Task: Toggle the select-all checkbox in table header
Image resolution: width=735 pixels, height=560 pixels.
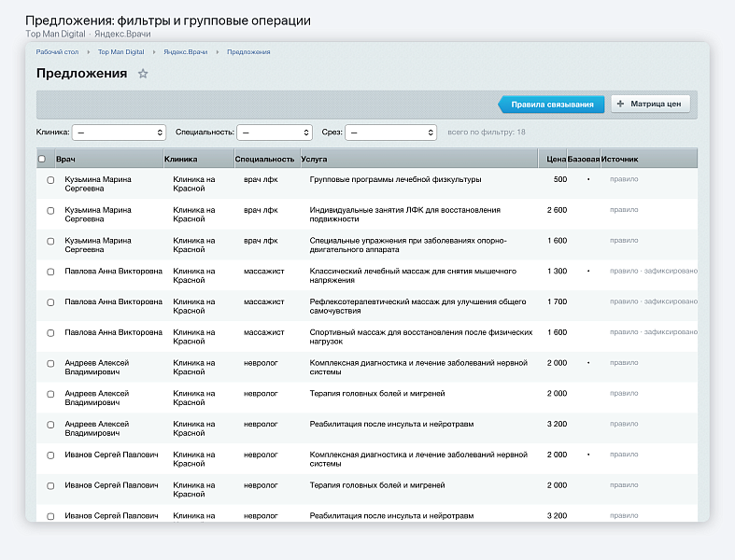Action: [x=42, y=159]
